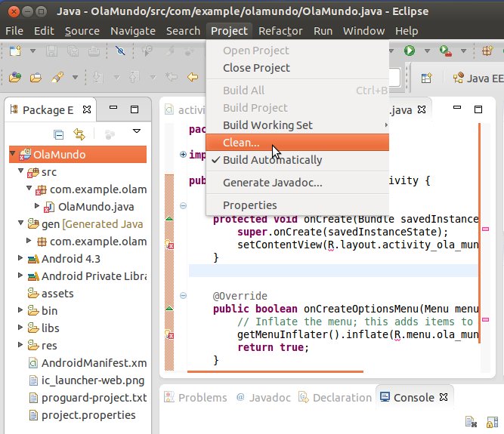The image size is (504, 434).
Task: Open Properties from the Project menu
Action: click(x=297, y=205)
